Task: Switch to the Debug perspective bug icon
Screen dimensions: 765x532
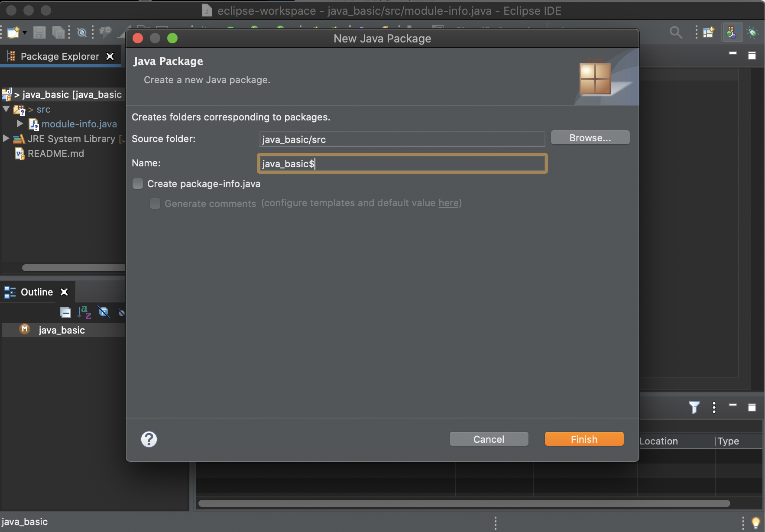Action: (753, 32)
